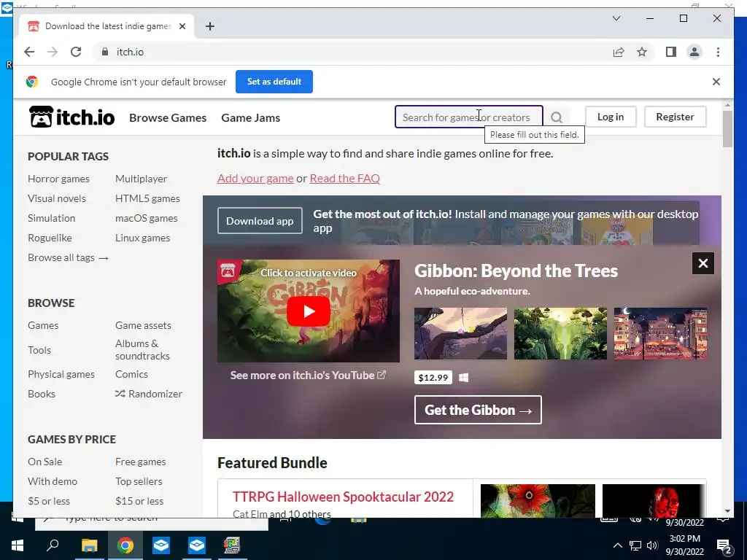Open the notification center icon

(x=724, y=545)
